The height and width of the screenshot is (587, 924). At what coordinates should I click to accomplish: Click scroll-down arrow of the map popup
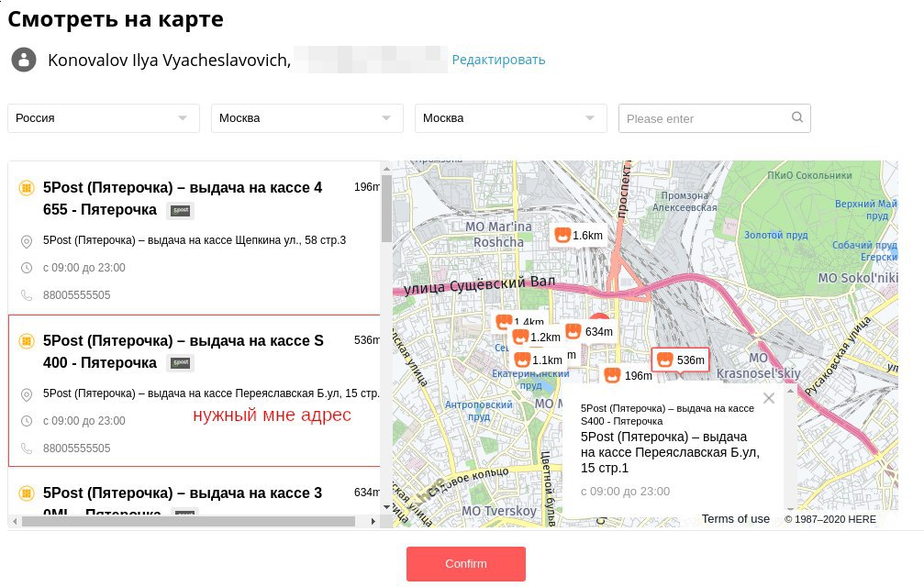click(790, 508)
